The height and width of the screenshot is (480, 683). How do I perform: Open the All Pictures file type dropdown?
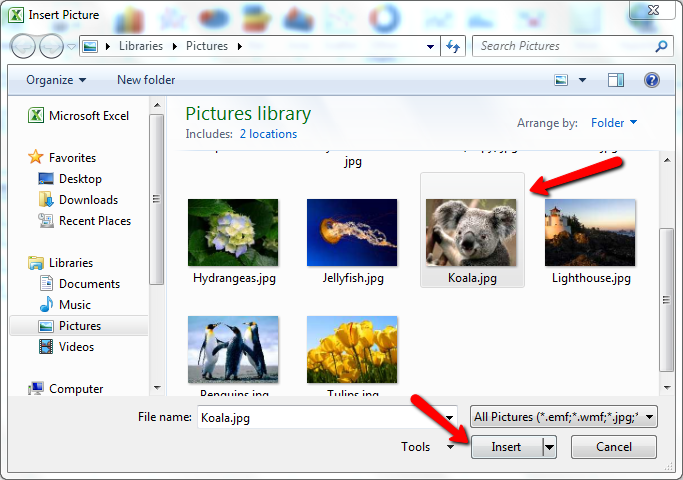[x=564, y=417]
